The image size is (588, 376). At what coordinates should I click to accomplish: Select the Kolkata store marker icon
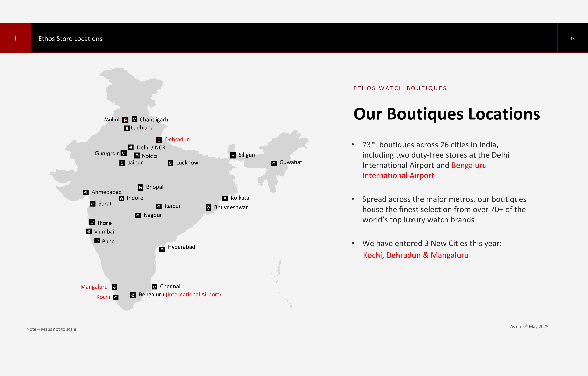(x=225, y=198)
